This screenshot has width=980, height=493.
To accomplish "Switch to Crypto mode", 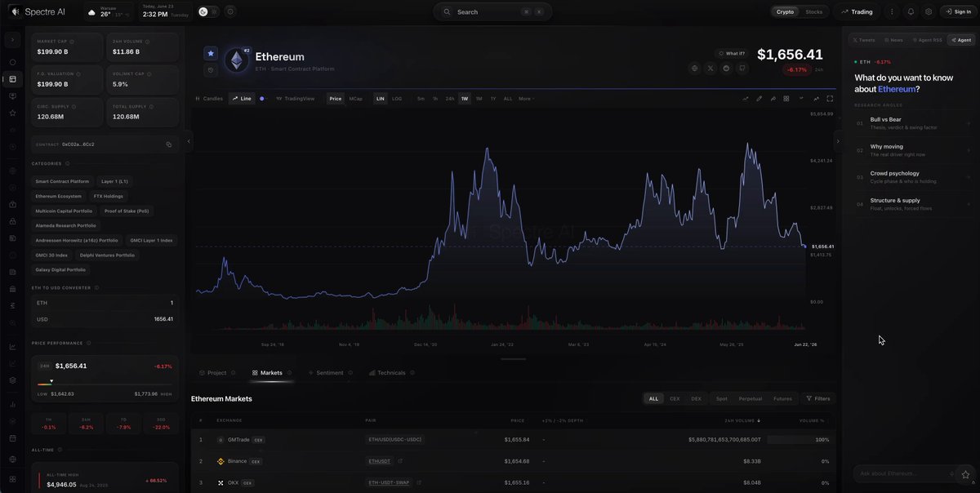I will 785,11.
